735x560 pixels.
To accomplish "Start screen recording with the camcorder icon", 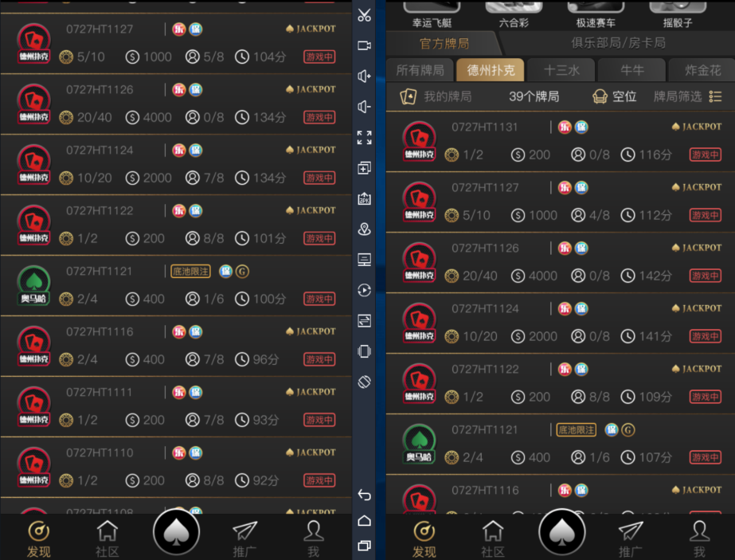I will [364, 45].
